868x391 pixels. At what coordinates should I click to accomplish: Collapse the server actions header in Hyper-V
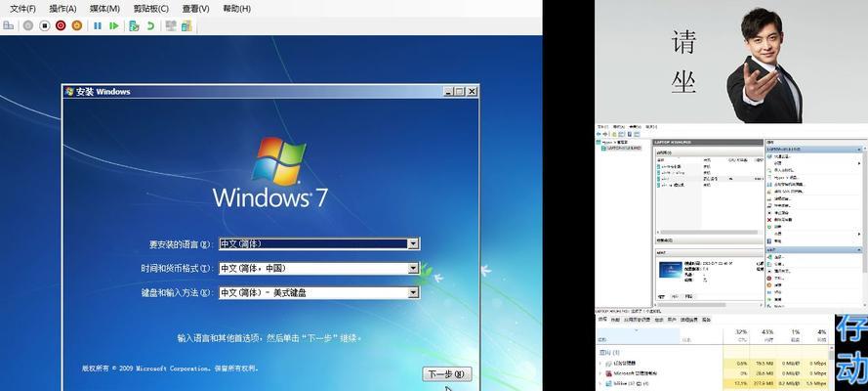859,150
